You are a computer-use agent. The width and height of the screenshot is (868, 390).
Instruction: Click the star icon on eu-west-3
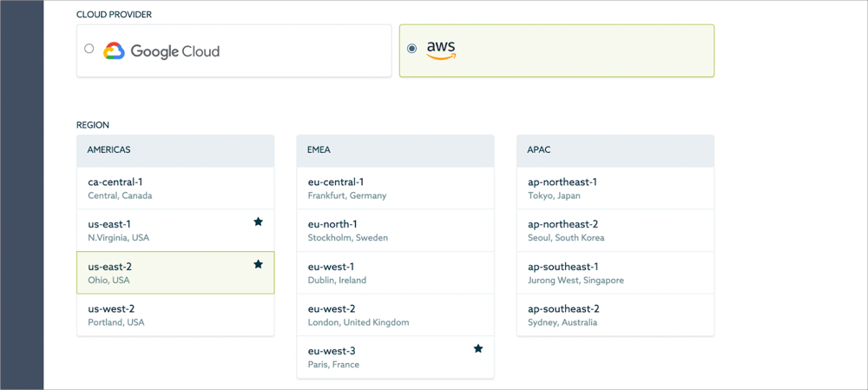[478, 349]
